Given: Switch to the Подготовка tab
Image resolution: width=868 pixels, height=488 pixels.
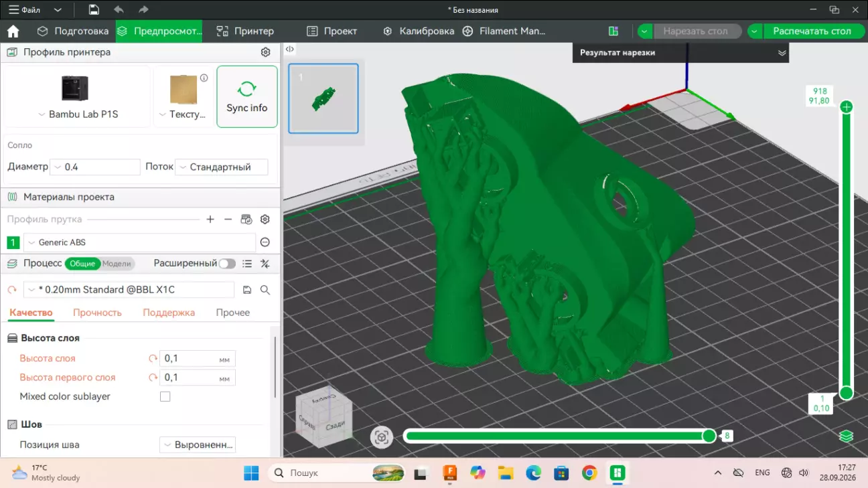Looking at the screenshot, I should coord(72,31).
